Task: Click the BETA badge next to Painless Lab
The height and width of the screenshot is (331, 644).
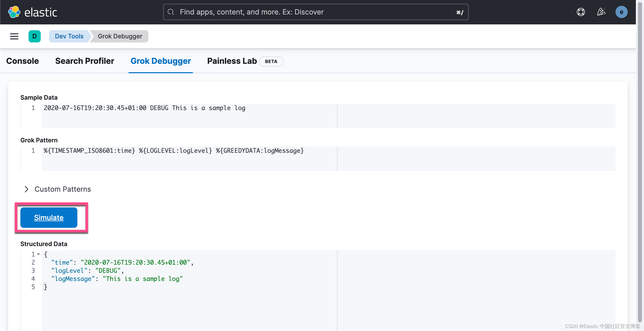Action: (271, 62)
